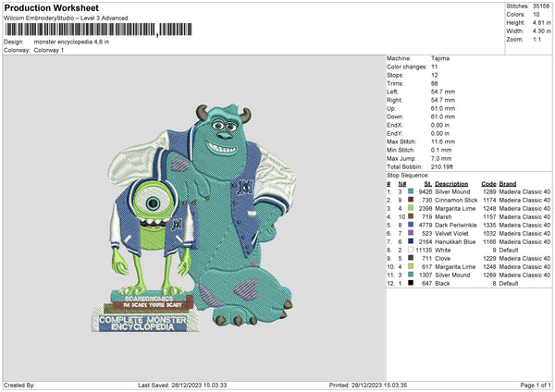The width and height of the screenshot is (555, 392).
Task: Click the 'Stop Sequence:' heading
Action: click(x=408, y=176)
